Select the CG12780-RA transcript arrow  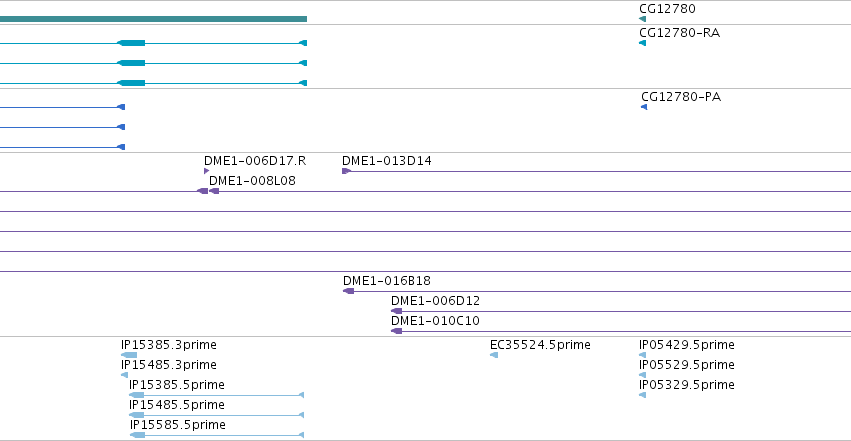click(643, 43)
